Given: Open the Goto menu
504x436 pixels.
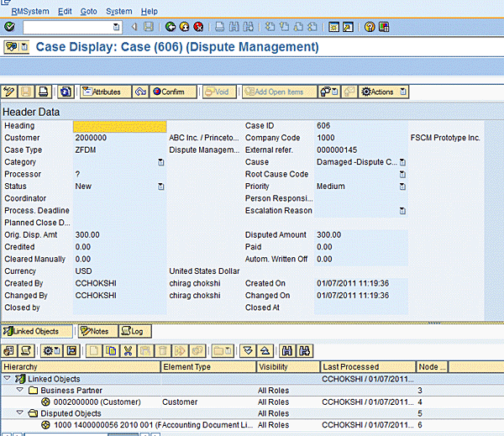Looking at the screenshot, I should pos(88,11).
